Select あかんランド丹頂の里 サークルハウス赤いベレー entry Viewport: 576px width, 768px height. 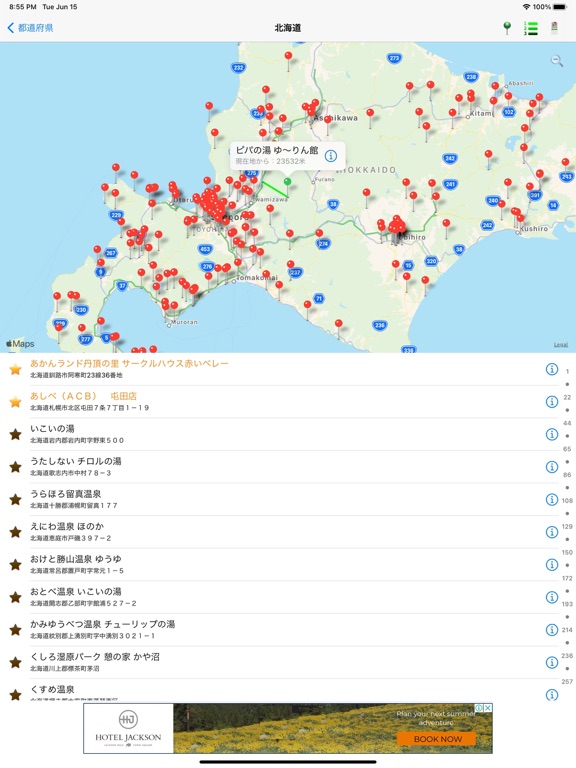point(279,369)
